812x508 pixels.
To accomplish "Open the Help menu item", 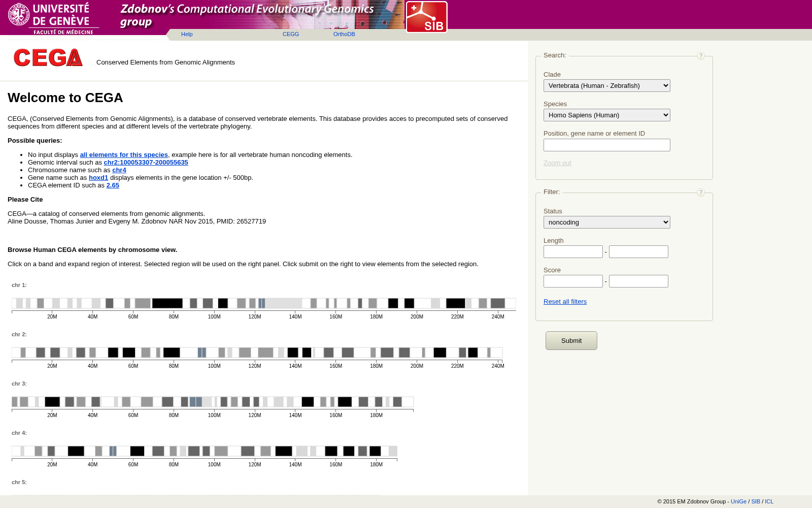I will point(187,35).
